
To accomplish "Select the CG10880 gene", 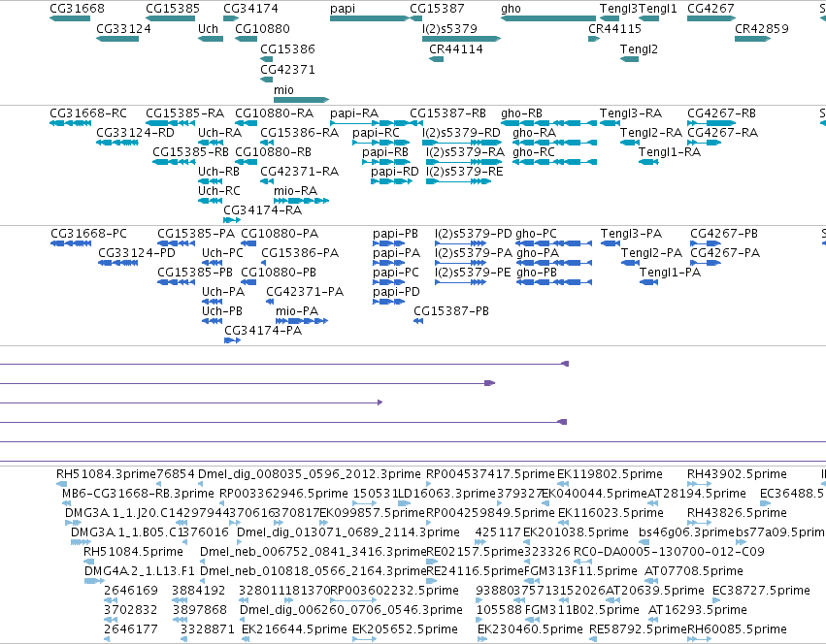I will (x=246, y=39).
